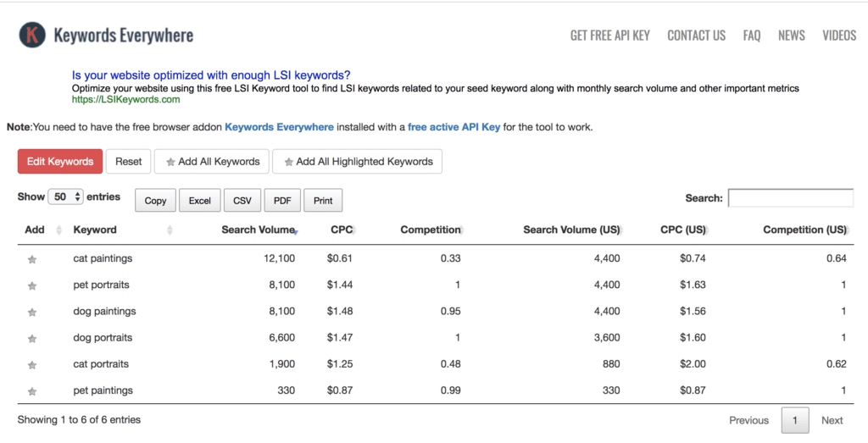
Task: Click the Add All Highlighted Keywords button
Action: click(357, 162)
